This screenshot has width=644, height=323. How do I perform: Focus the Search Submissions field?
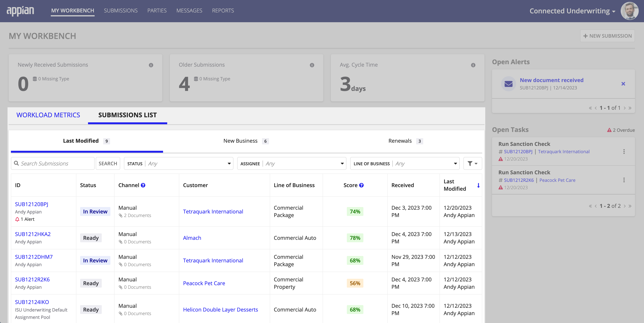click(52, 163)
